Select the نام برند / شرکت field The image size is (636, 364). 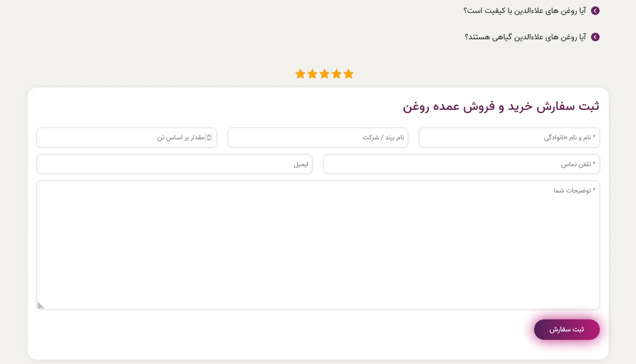click(x=318, y=138)
